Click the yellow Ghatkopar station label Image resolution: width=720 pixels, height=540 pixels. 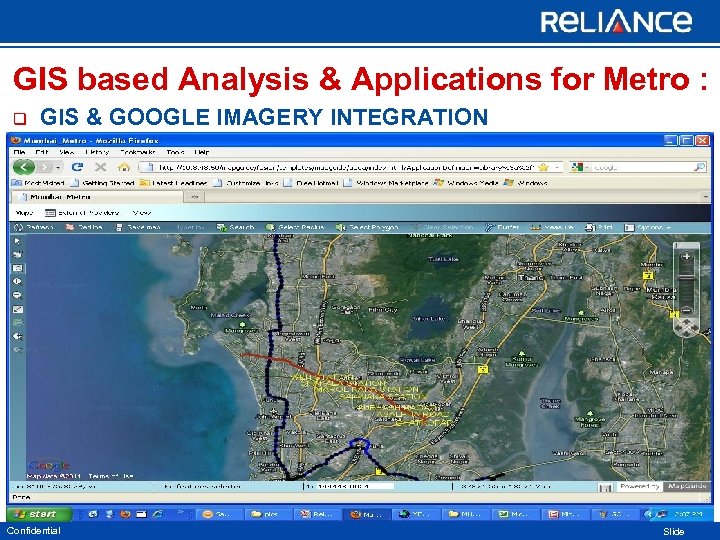422,422
